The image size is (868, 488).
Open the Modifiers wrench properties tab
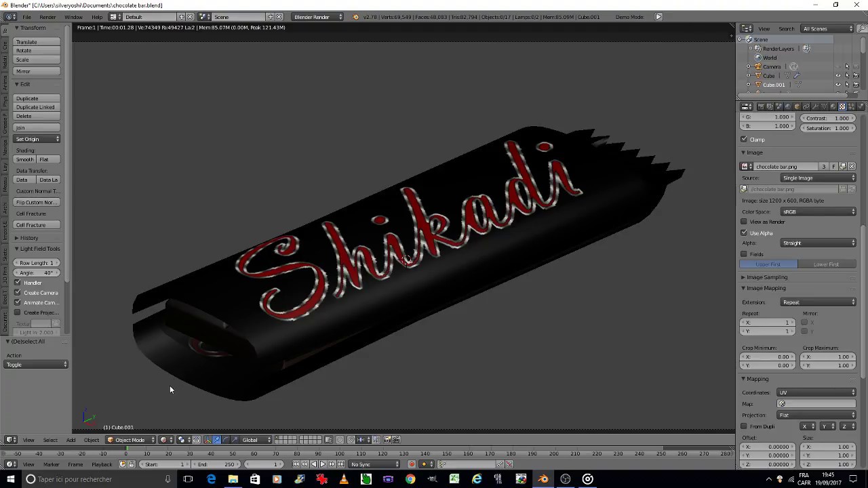[815, 106]
